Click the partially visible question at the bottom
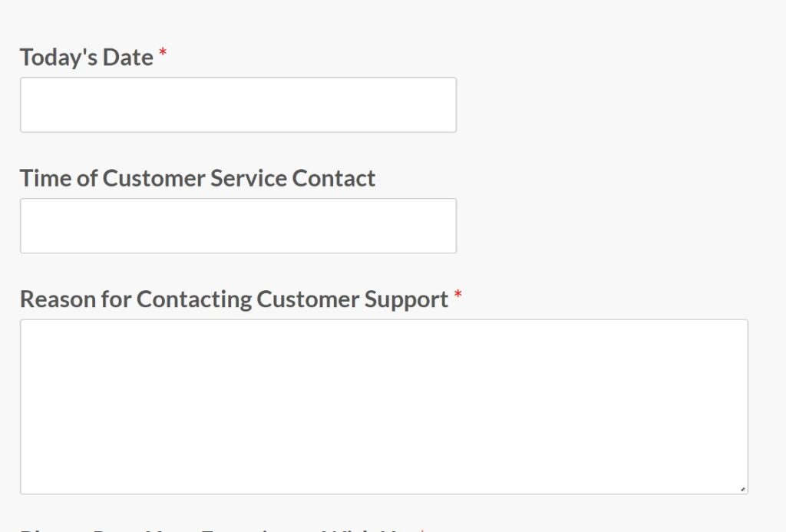The width and height of the screenshot is (786, 532). [x=215, y=528]
